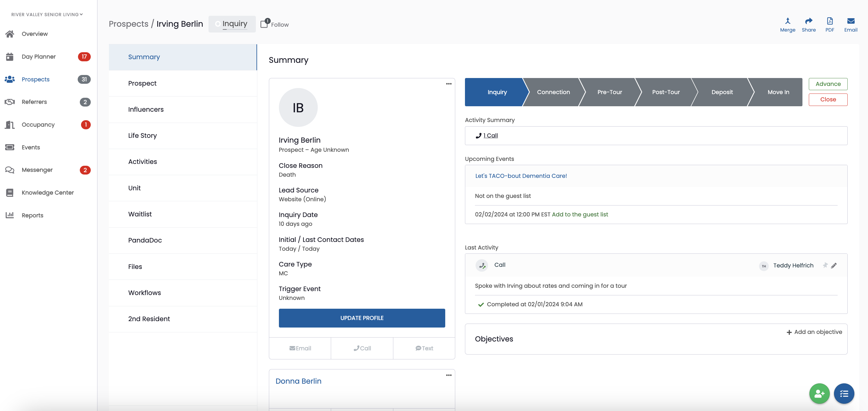The height and width of the screenshot is (411, 868).
Task: Expand the River Valley Senior Living community dropdown
Action: (47, 15)
